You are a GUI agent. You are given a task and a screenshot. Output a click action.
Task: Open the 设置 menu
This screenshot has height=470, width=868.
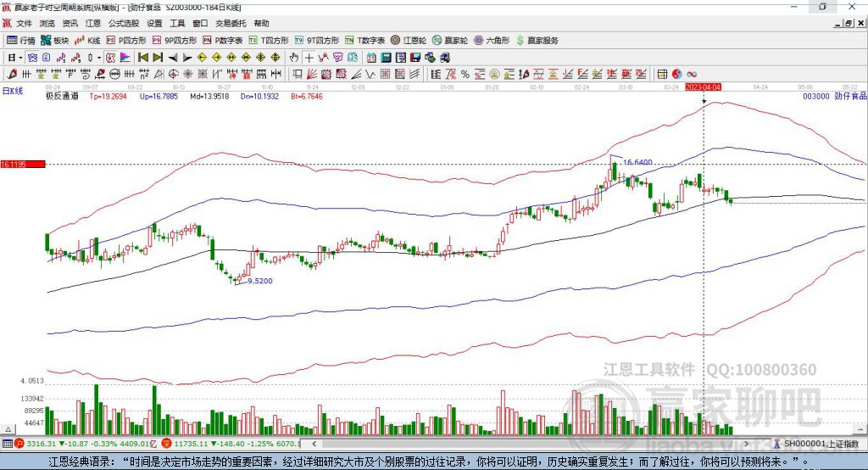click(x=154, y=23)
